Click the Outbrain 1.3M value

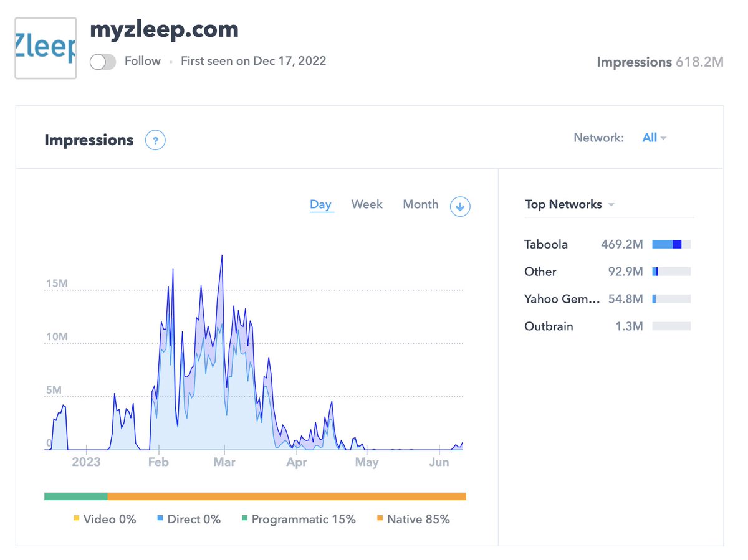[630, 326]
